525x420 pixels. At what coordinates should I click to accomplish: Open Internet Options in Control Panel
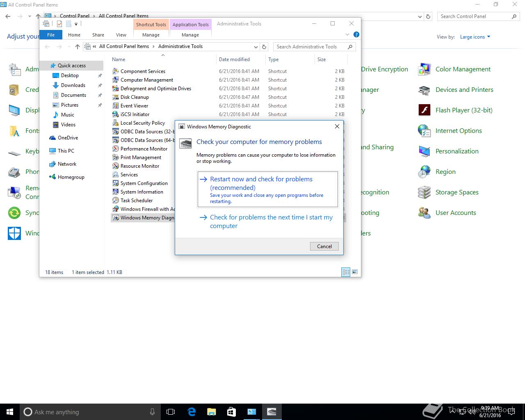coord(450,131)
